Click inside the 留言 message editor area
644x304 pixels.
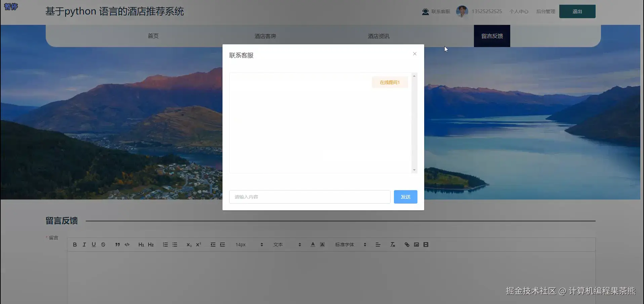(x=331, y=277)
